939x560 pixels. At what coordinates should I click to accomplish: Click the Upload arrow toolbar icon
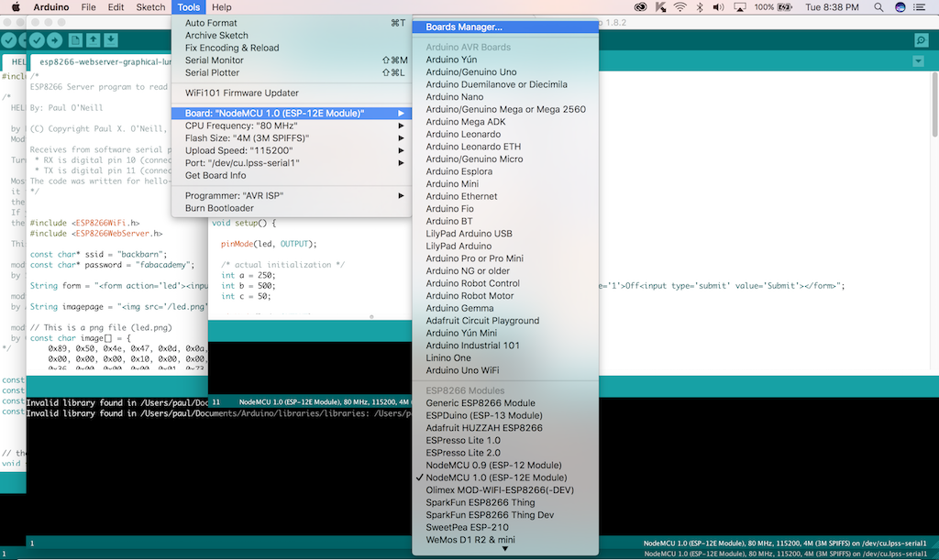click(54, 40)
